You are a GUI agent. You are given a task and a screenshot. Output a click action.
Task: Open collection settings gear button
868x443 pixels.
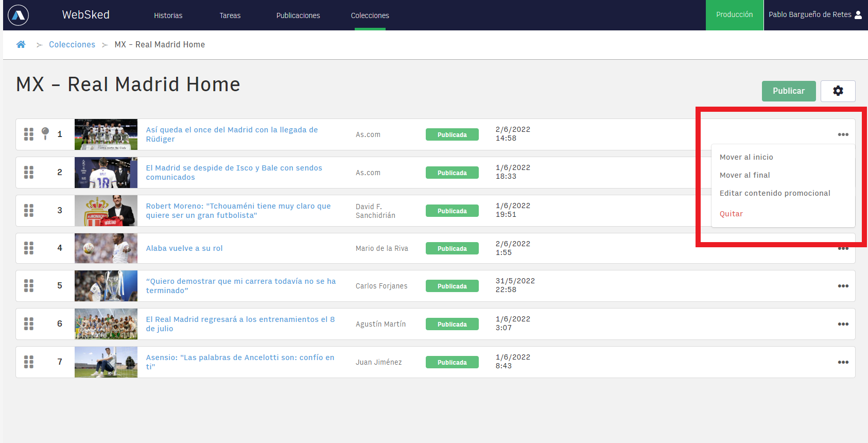tap(838, 91)
